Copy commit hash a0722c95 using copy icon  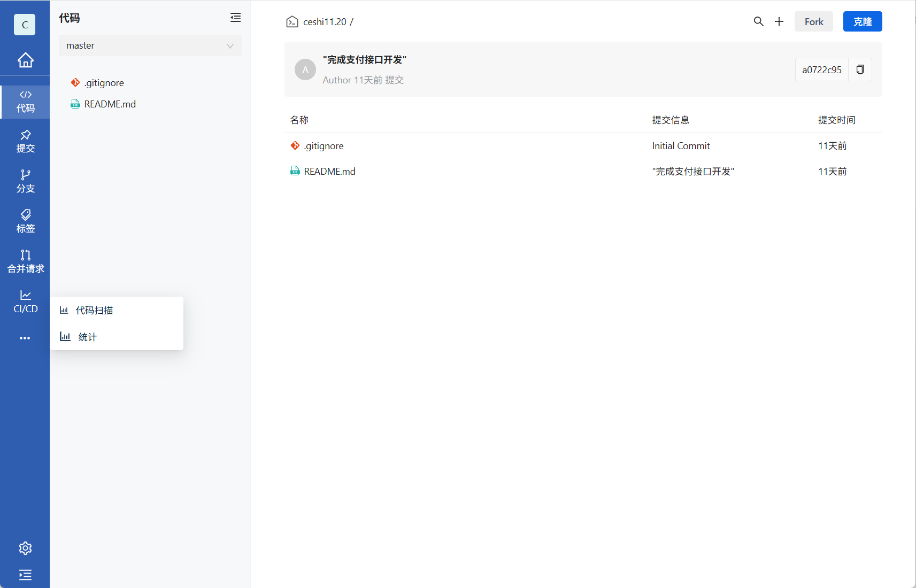coord(860,69)
